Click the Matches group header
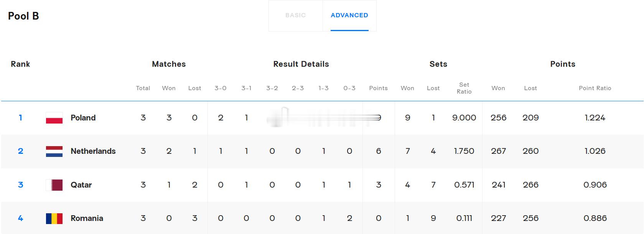The image size is (644, 234). 169,64
